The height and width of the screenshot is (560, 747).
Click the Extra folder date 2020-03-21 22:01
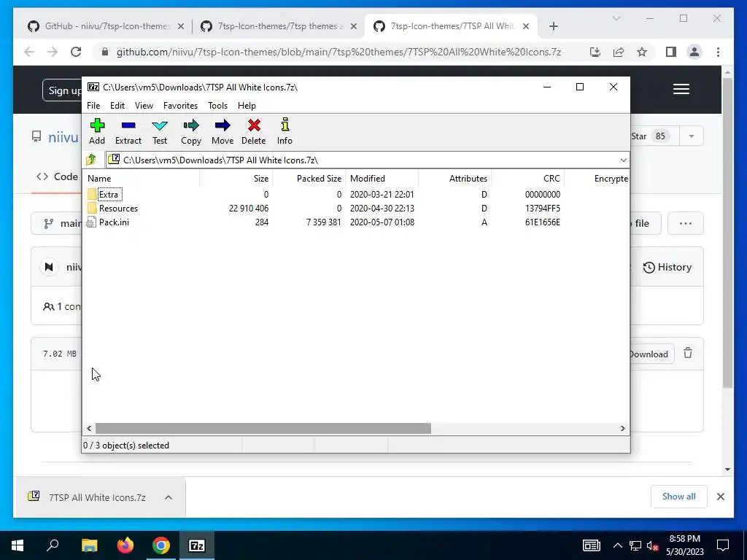click(382, 194)
